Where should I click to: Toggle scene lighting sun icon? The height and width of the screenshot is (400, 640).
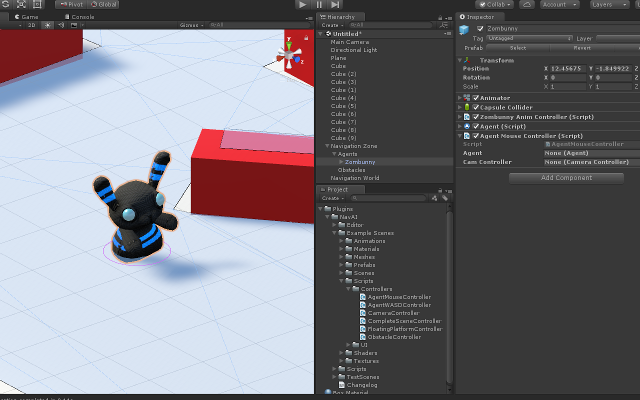47,25
